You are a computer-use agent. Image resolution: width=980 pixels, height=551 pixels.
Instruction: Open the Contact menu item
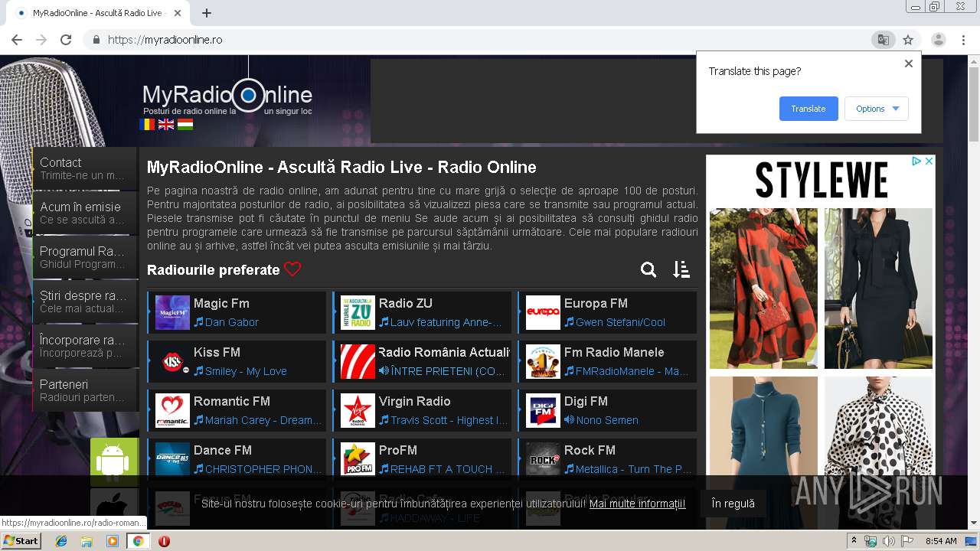pos(85,168)
